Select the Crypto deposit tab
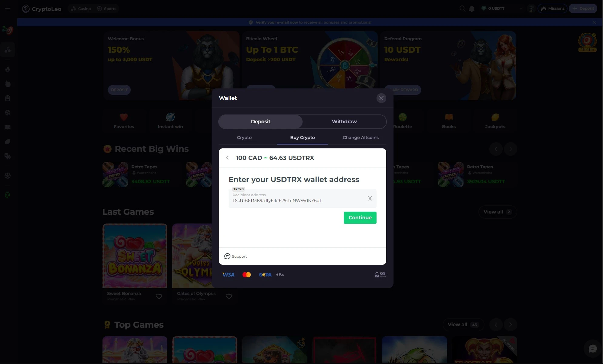This screenshot has width=603, height=364. click(x=244, y=137)
